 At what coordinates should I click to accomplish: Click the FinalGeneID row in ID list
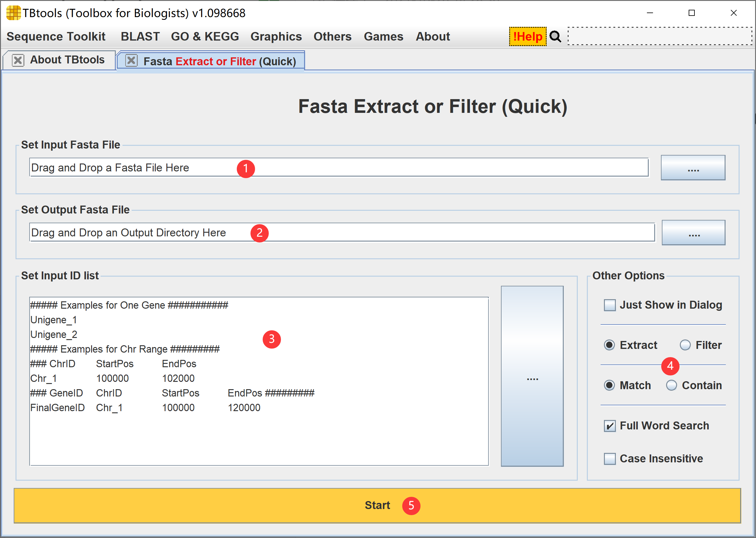click(145, 408)
